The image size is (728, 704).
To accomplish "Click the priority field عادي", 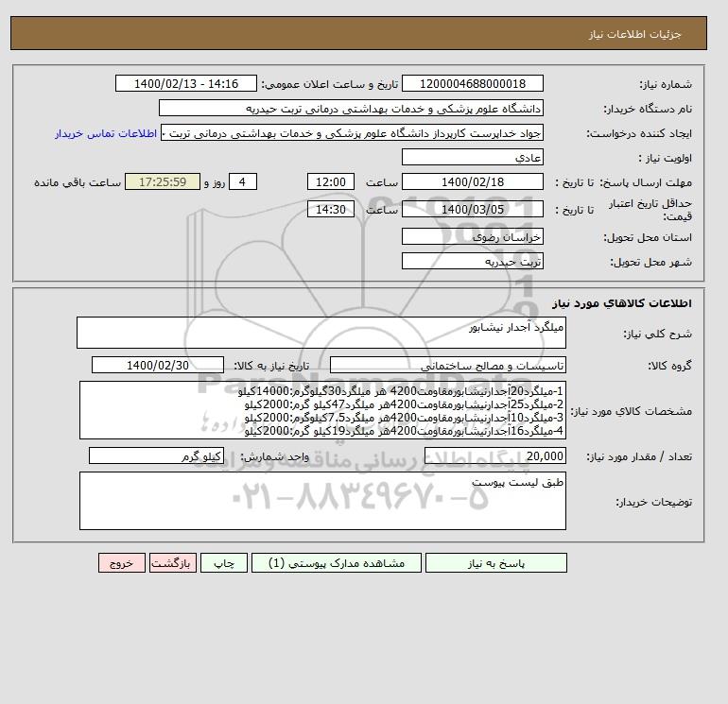I will click(x=472, y=157).
